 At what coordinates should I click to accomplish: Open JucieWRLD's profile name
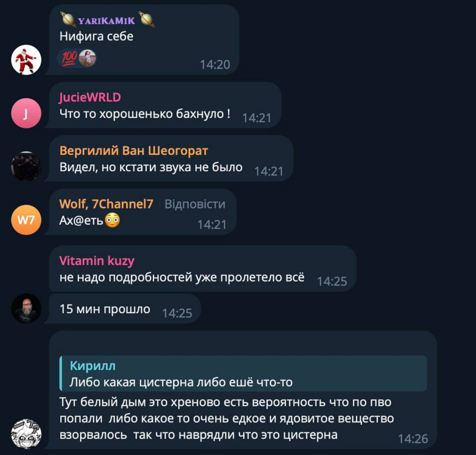[90, 97]
